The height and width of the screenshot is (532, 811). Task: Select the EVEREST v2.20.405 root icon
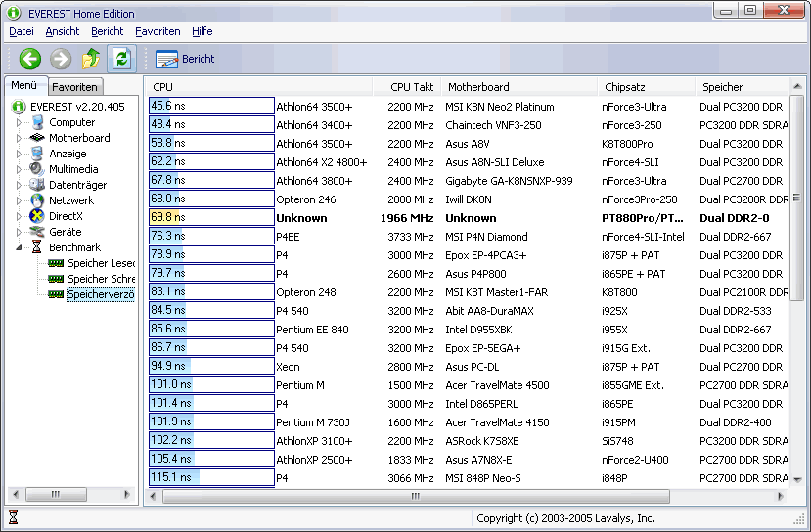19,107
